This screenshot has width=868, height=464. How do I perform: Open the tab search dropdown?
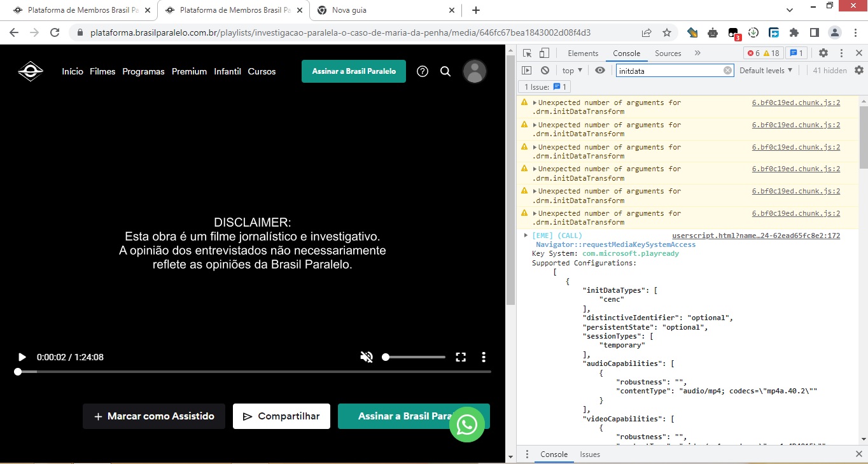pyautogui.click(x=789, y=10)
